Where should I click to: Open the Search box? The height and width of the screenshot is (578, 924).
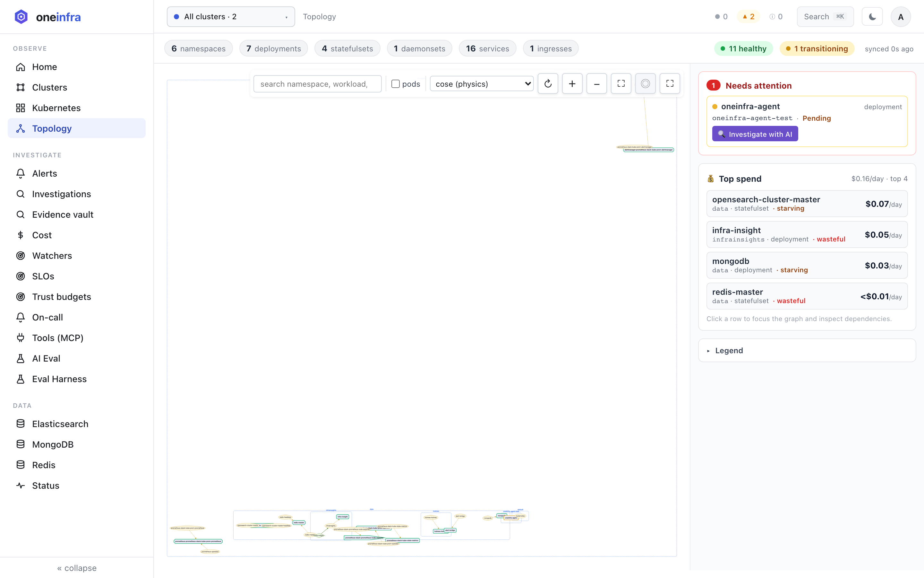click(825, 17)
